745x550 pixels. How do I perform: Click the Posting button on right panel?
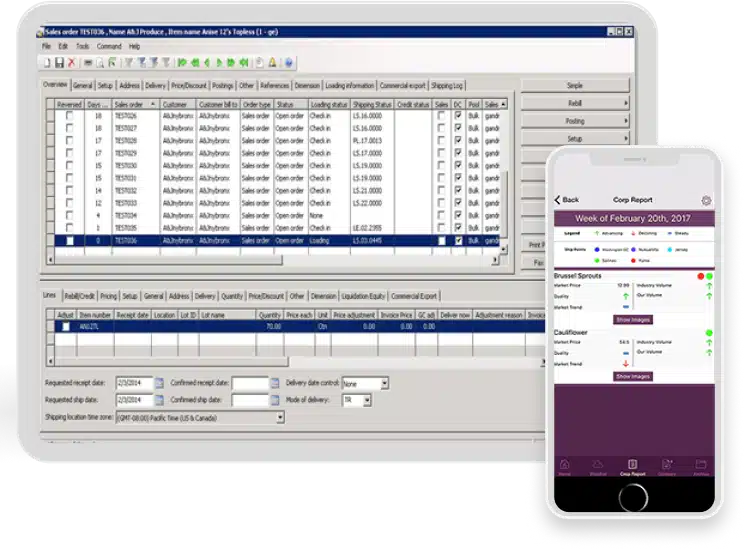[x=575, y=121]
